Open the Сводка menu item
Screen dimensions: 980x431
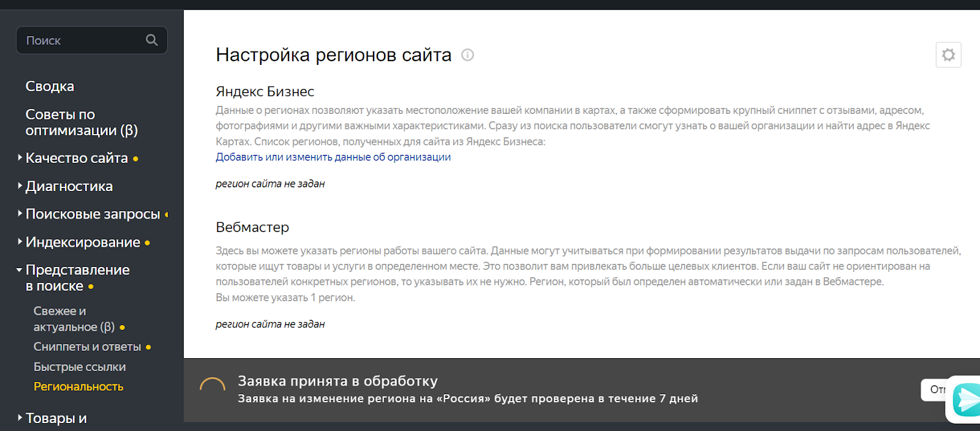coord(50,86)
